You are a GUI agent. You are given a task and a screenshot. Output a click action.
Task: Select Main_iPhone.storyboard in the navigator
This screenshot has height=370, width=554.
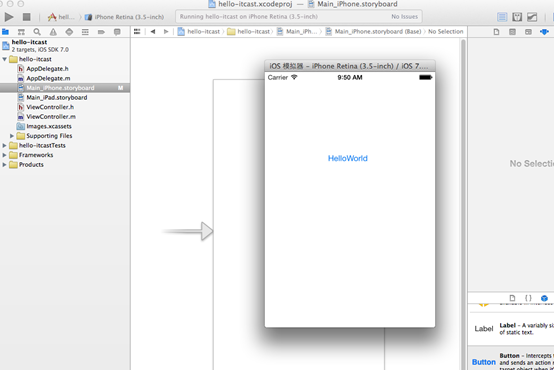tap(65, 88)
